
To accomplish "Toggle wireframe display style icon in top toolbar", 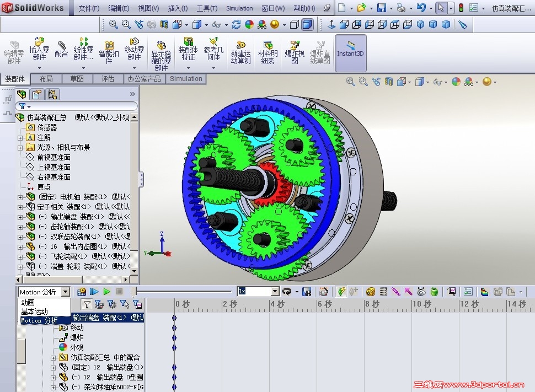I will tap(294, 24).
